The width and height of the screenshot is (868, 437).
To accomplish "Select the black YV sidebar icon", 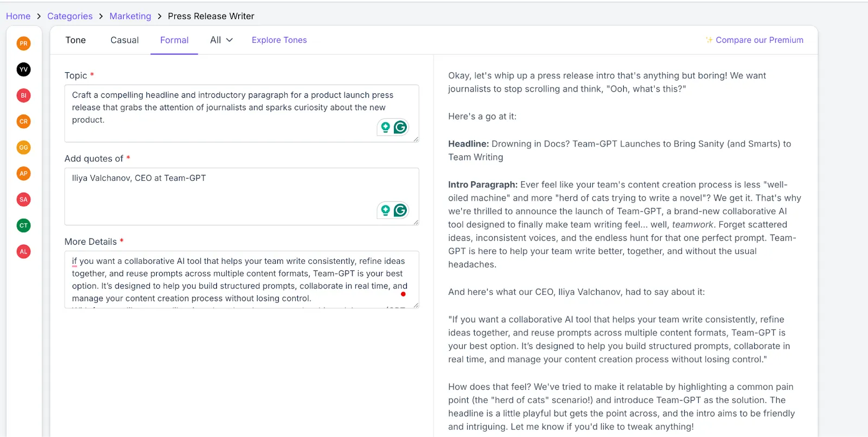I will (x=23, y=69).
